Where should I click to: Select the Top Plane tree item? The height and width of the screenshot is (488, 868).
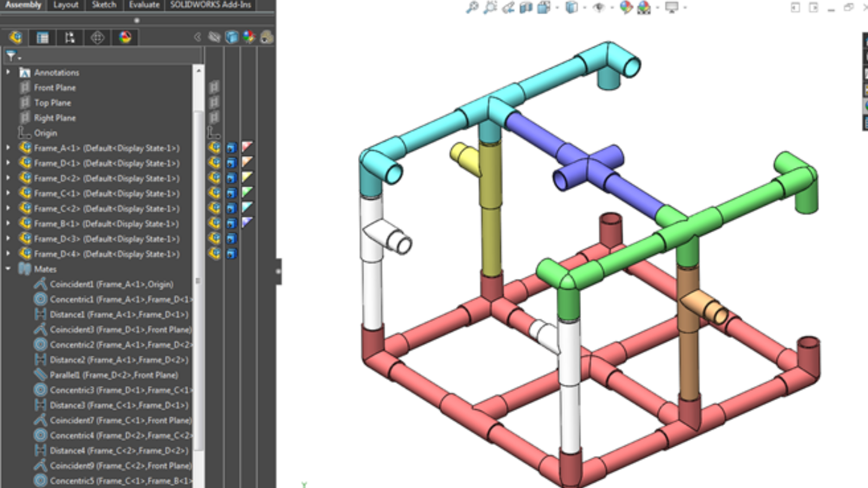[x=53, y=102]
